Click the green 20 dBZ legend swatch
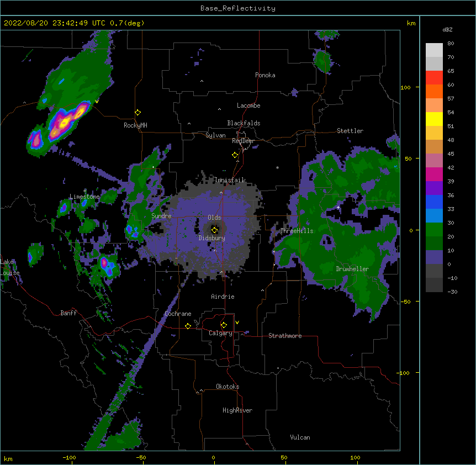476x465 pixels. (434, 230)
